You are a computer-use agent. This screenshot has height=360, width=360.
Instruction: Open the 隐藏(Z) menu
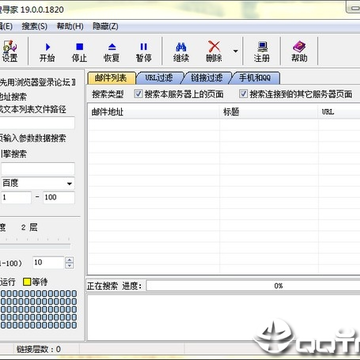tap(105, 27)
